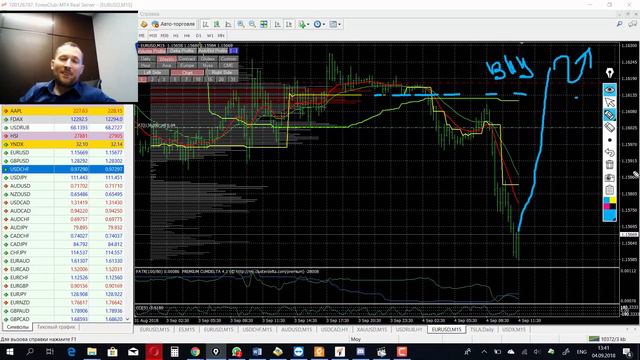Open the USDCHF,M15 chart tab
The image size is (640, 360).
(257, 329)
